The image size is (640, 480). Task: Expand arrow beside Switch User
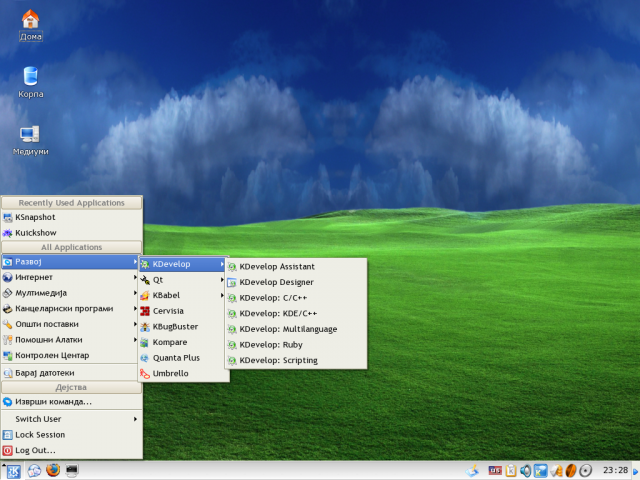tap(135, 419)
